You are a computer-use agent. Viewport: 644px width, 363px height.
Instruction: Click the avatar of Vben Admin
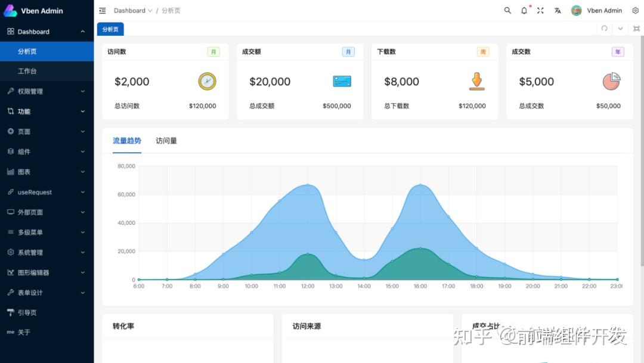[x=576, y=10]
